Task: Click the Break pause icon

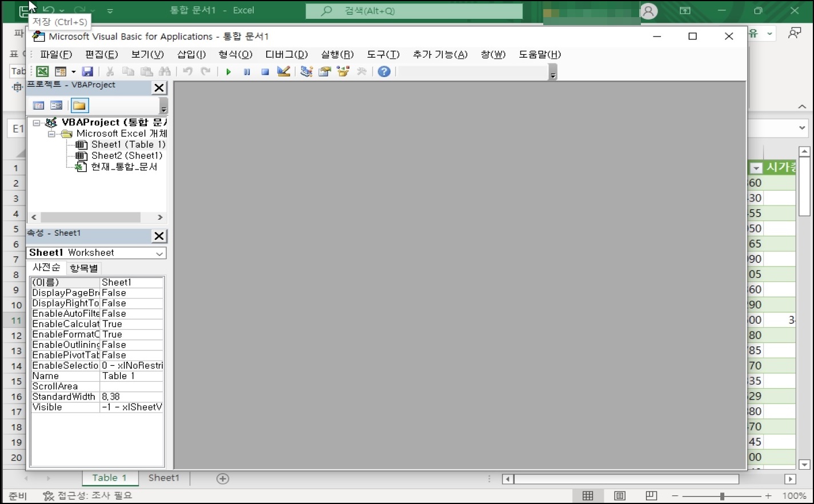Action: (x=247, y=71)
